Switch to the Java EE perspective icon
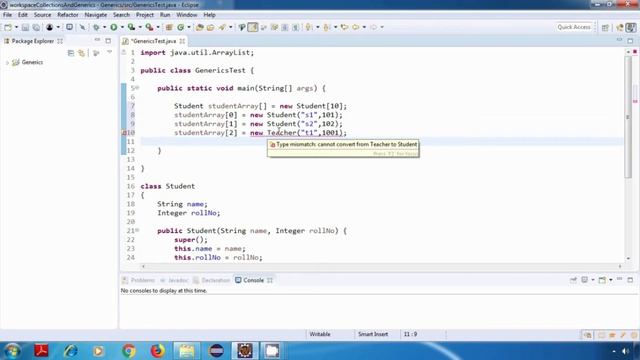Image resolution: width=640 pixels, height=360 pixels. click(x=620, y=27)
